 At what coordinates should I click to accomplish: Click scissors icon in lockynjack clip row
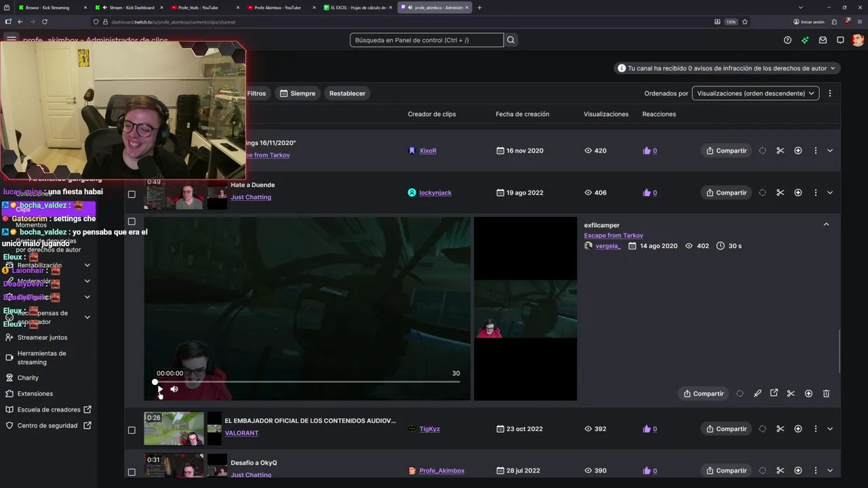(x=781, y=192)
